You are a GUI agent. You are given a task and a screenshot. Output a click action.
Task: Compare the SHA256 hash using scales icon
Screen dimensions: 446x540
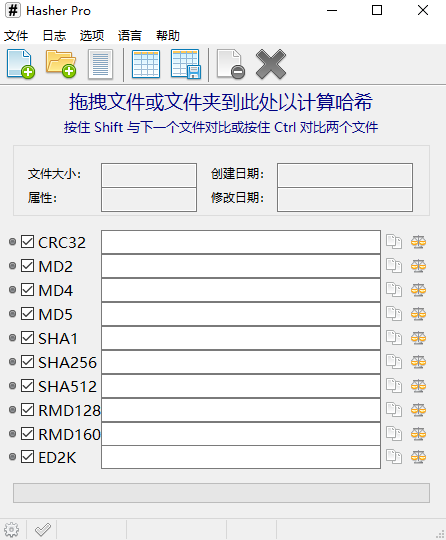[418, 362]
